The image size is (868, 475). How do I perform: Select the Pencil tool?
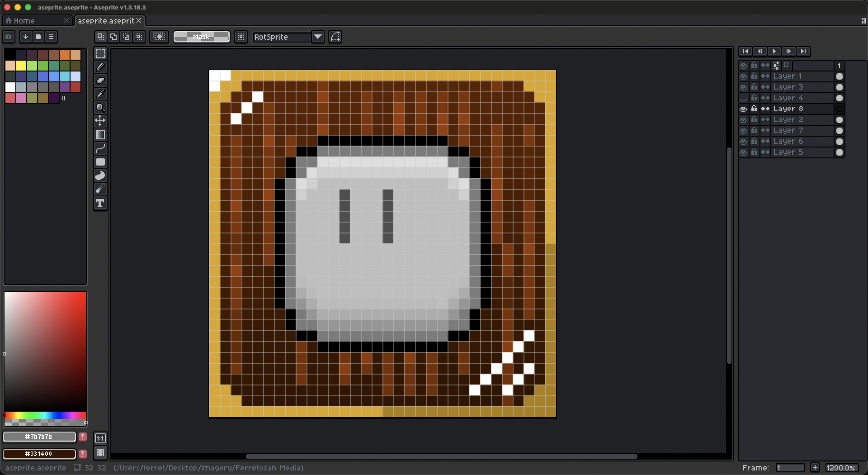point(100,67)
